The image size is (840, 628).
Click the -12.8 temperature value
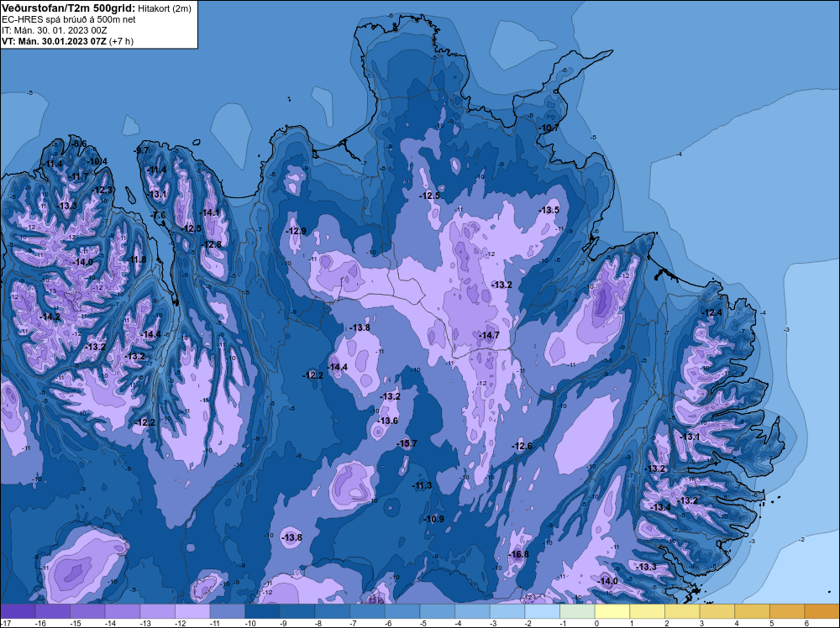click(x=212, y=244)
